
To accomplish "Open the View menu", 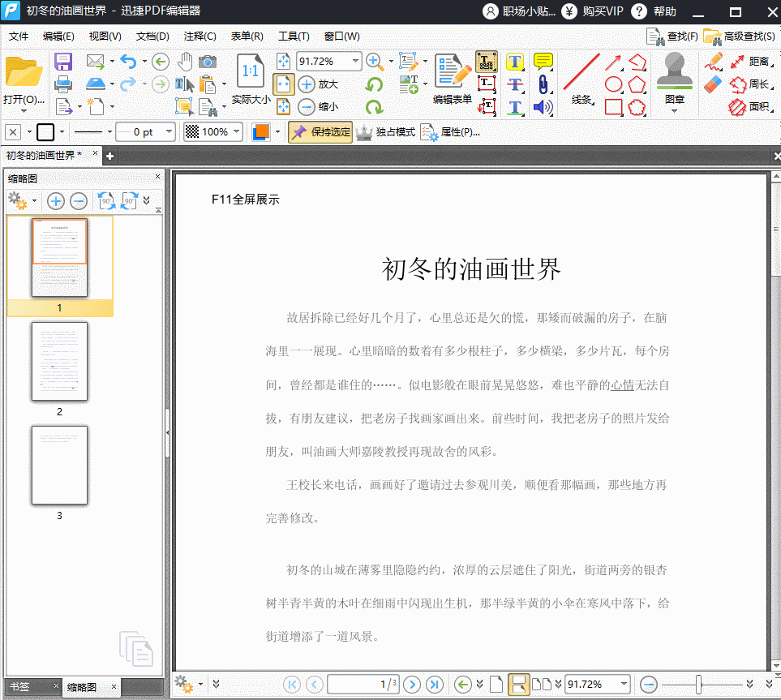I will point(105,37).
